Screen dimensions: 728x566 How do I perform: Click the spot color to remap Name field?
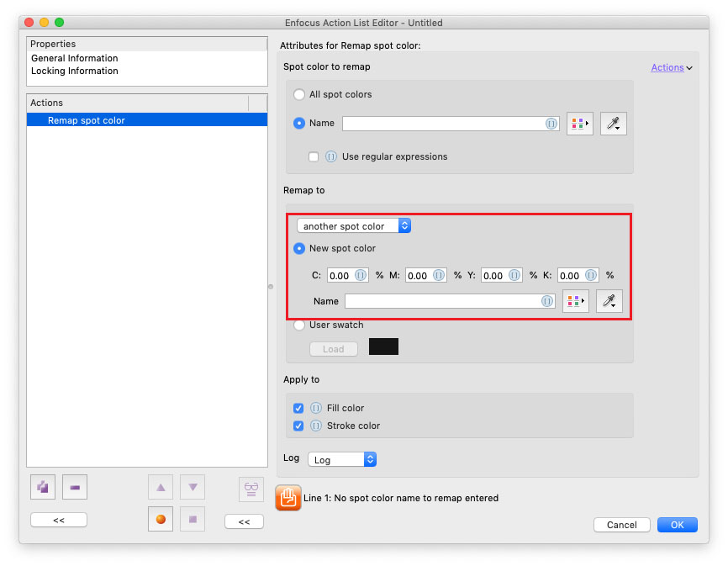coord(451,124)
